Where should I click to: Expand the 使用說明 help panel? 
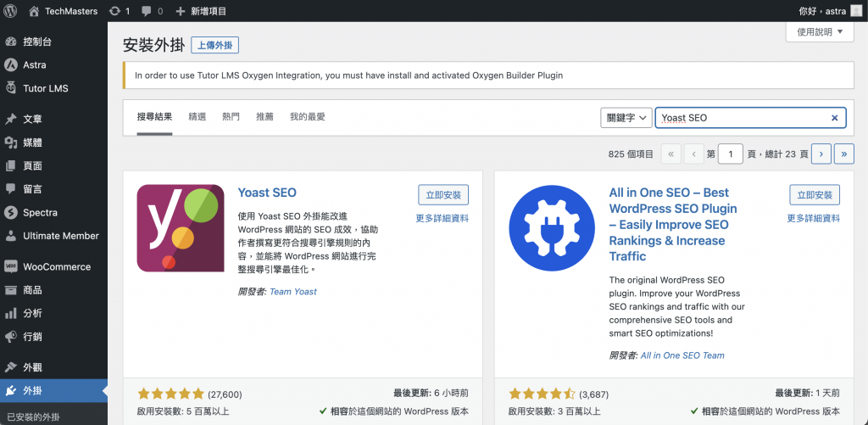pyautogui.click(x=821, y=32)
